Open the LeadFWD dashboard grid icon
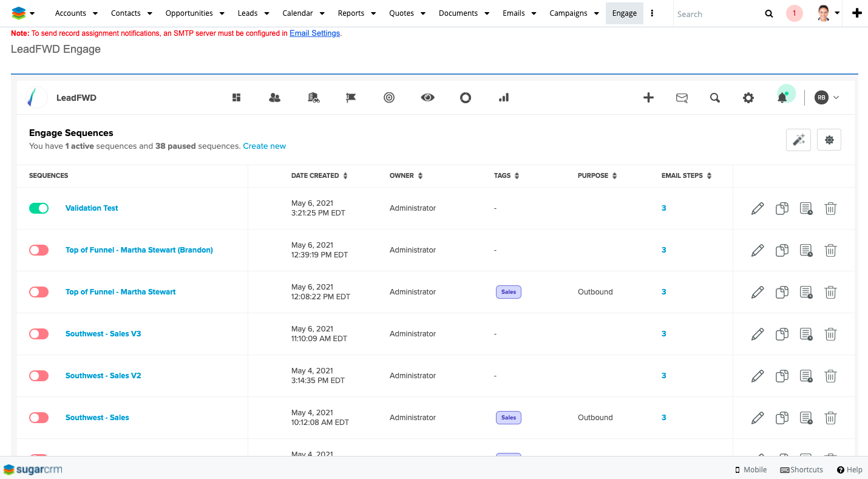Viewport: 868px width, 479px height. tap(237, 97)
